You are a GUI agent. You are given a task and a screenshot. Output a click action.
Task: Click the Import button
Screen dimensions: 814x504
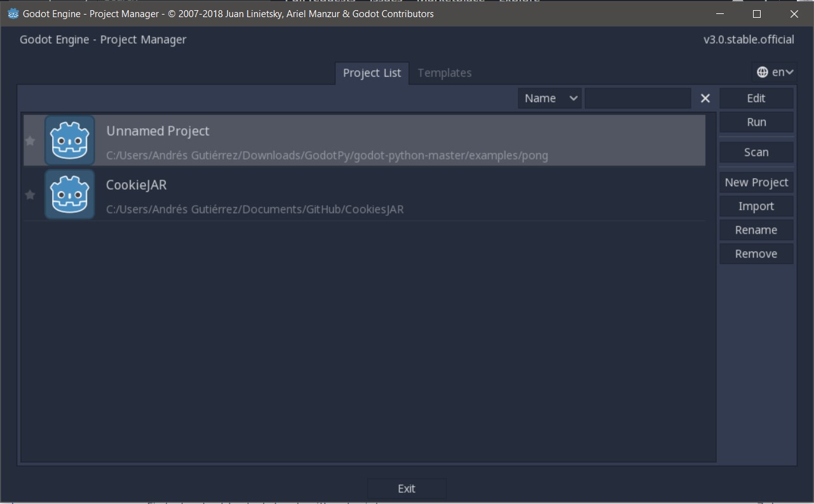point(756,206)
